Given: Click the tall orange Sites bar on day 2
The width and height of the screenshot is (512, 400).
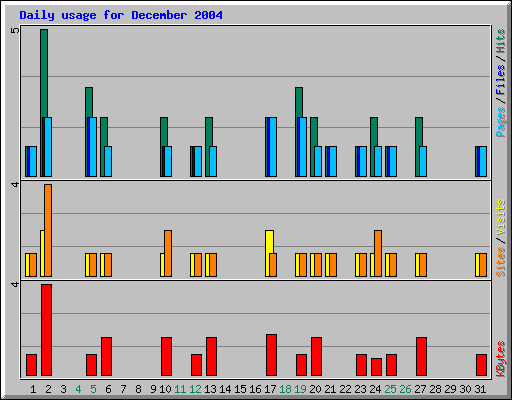Looking at the screenshot, I should [x=48, y=230].
